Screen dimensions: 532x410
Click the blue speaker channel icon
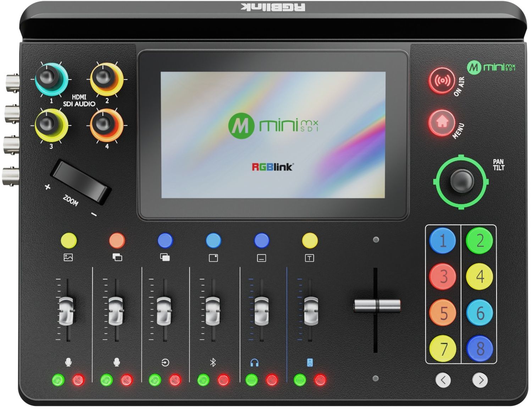coord(310,362)
